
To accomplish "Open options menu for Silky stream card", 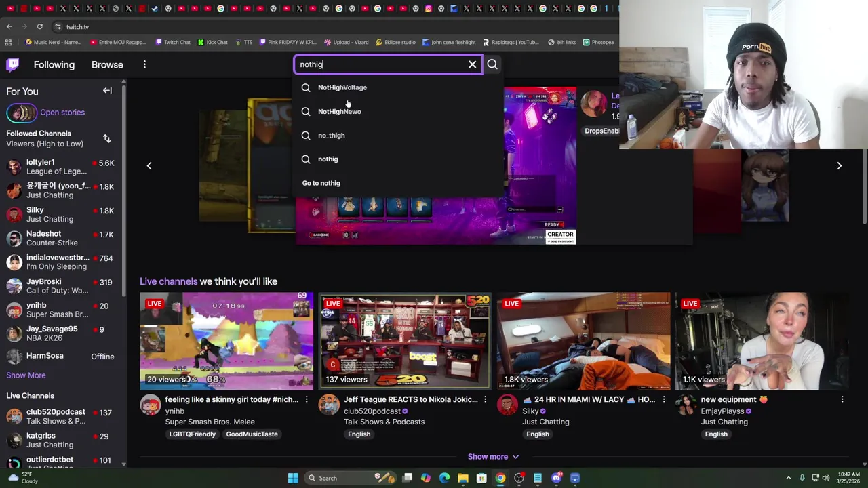I will click(663, 399).
